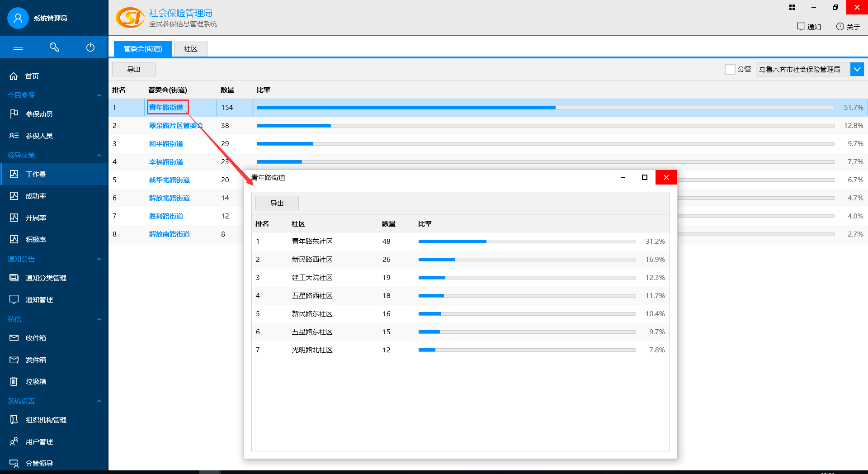Switch to the 社区 tab

(x=190, y=49)
